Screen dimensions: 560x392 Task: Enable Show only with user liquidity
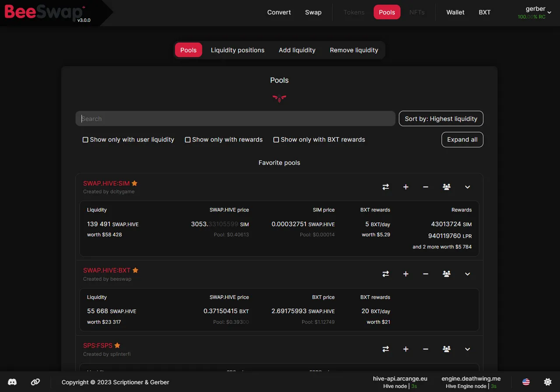tap(128, 140)
